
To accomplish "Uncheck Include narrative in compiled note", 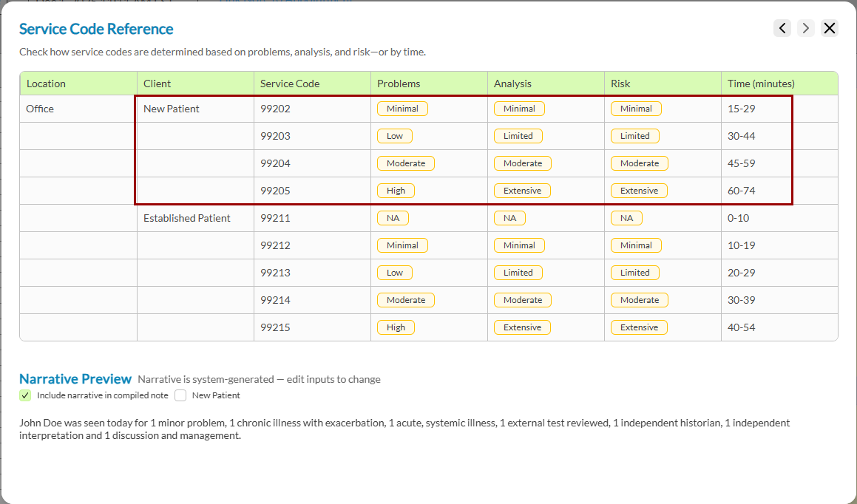I will [x=26, y=395].
